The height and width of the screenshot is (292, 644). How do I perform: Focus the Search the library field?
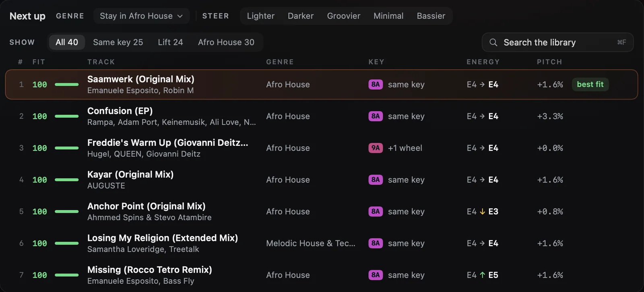pyautogui.click(x=557, y=42)
